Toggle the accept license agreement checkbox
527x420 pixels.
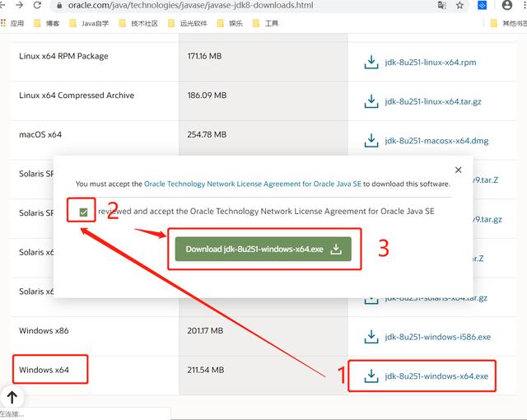(x=83, y=212)
